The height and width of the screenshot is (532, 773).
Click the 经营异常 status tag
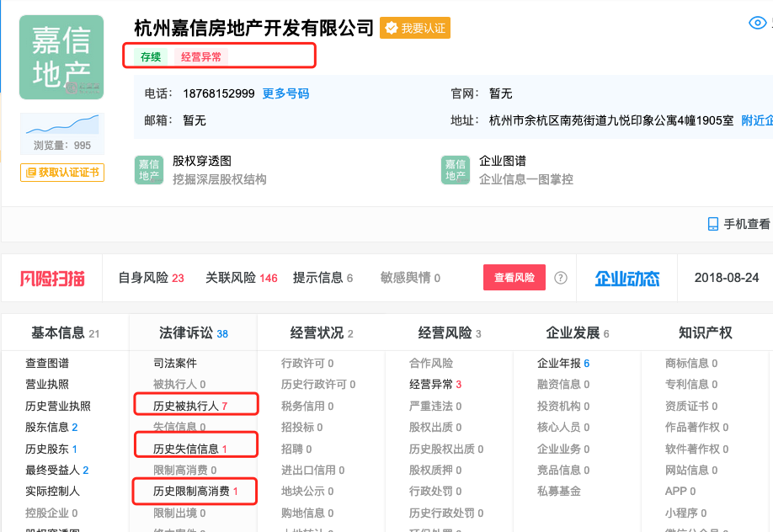click(201, 56)
